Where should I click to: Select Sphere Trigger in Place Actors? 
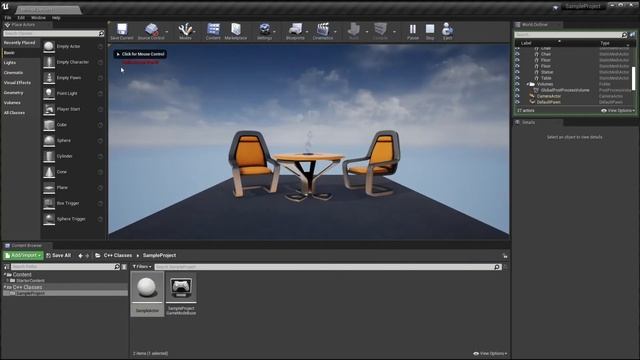[x=73, y=219]
